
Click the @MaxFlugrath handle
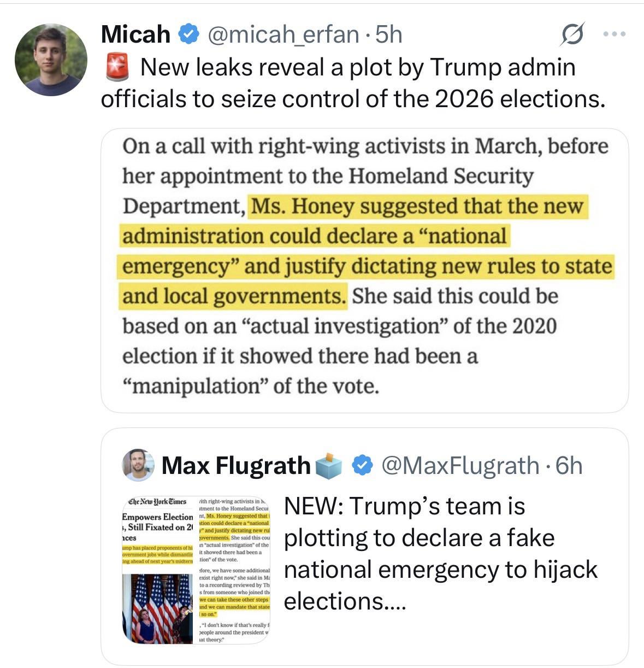pos(460,465)
